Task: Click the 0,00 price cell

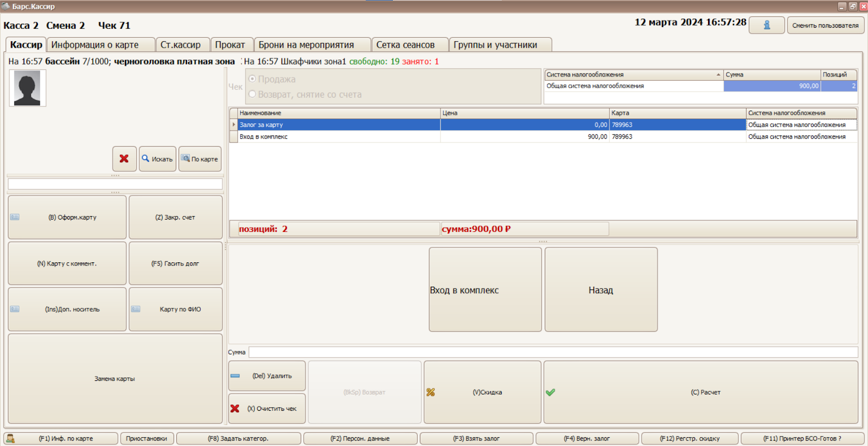Action: pos(525,125)
